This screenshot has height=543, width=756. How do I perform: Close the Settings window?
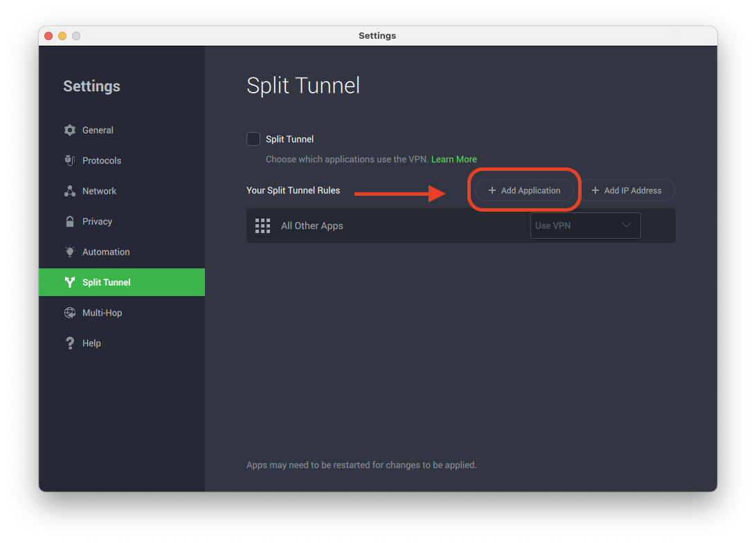click(x=48, y=36)
